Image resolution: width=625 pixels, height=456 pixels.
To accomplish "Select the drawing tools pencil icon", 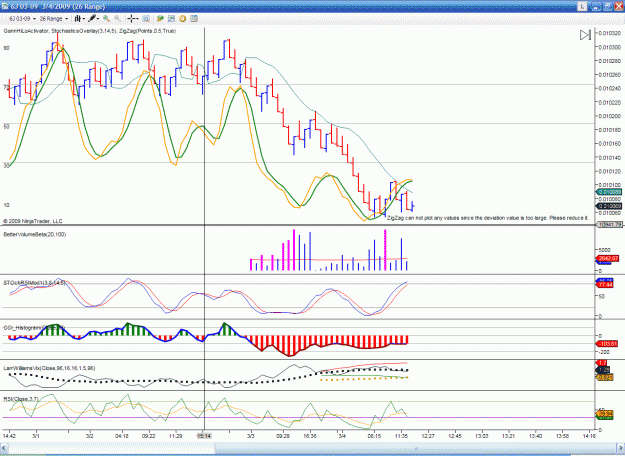I will (92, 18).
